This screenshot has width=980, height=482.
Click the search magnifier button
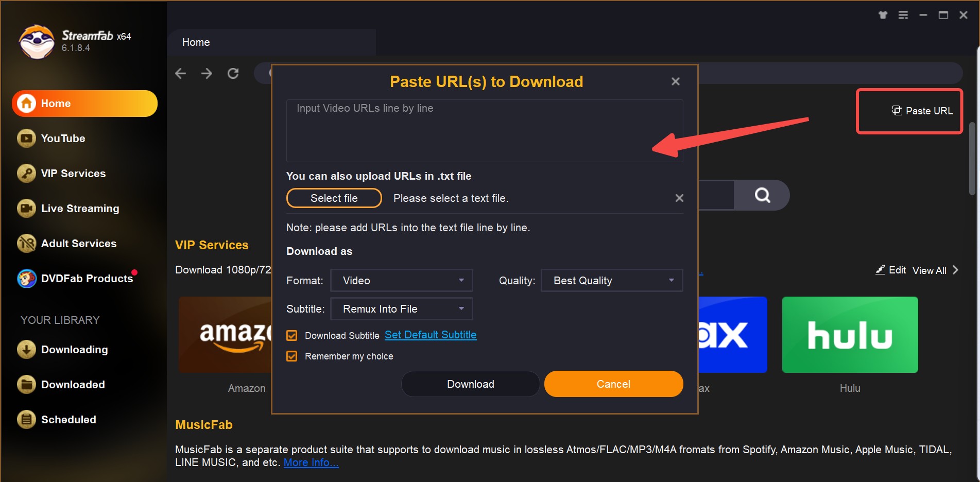762,195
